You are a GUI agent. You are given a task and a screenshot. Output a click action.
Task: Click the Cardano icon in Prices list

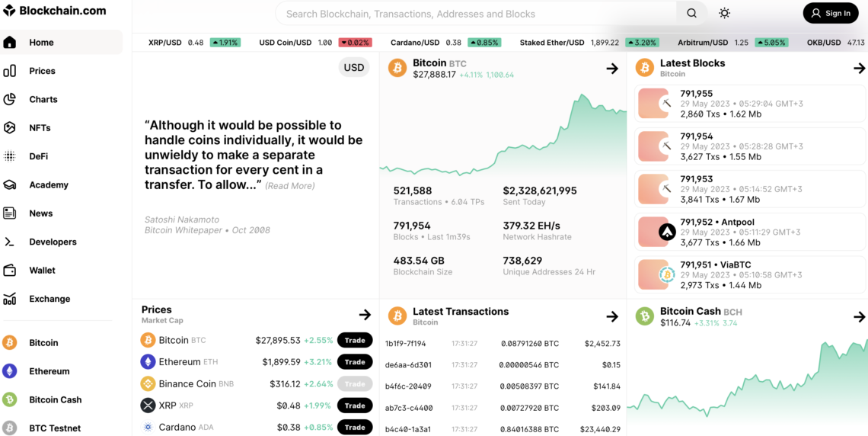[x=148, y=427]
